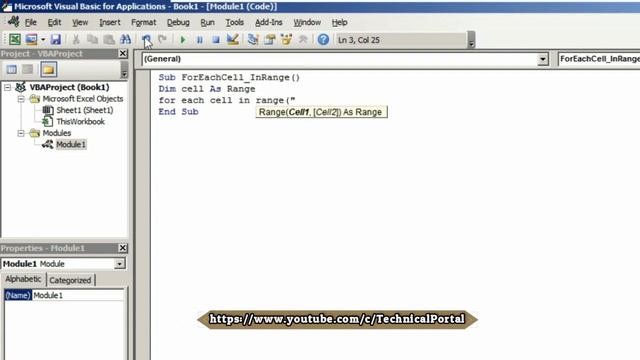Open the File menu
This screenshot has width=640, height=360.
pos(31,22)
